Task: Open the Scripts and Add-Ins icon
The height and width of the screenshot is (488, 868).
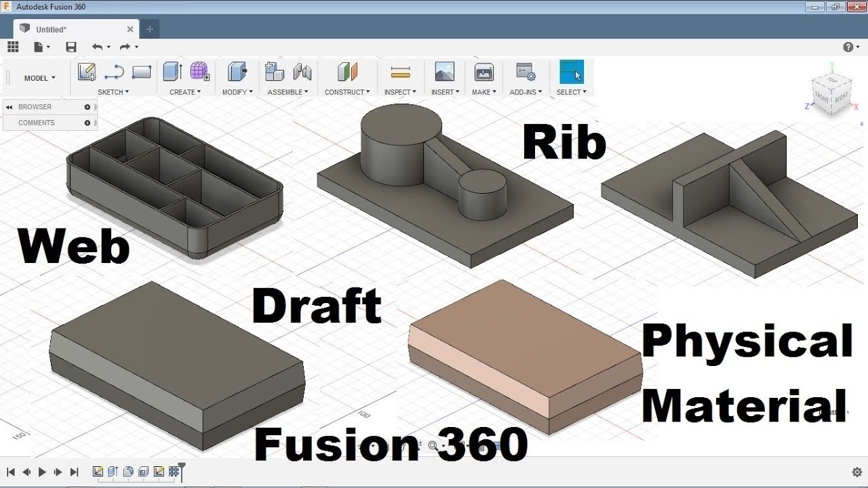Action: tap(526, 72)
